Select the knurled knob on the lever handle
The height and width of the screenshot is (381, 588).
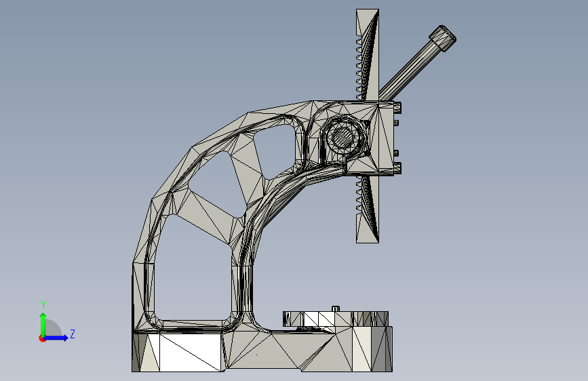[443, 38]
